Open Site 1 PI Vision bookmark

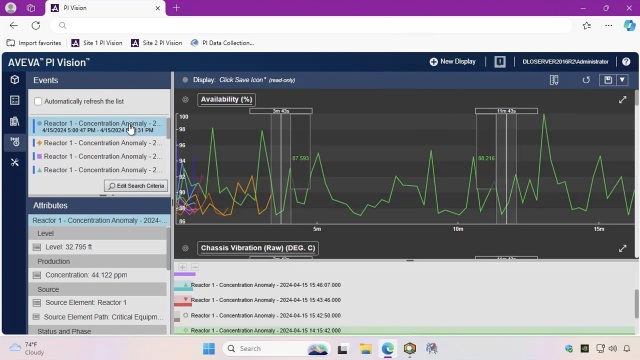[x=97, y=43]
